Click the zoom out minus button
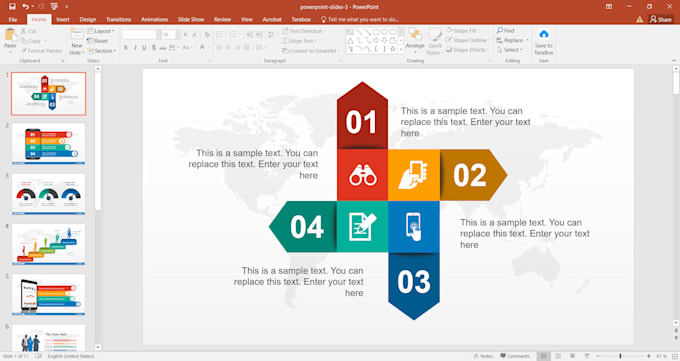Image resolution: width=680 pixels, height=361 pixels. [x=598, y=356]
